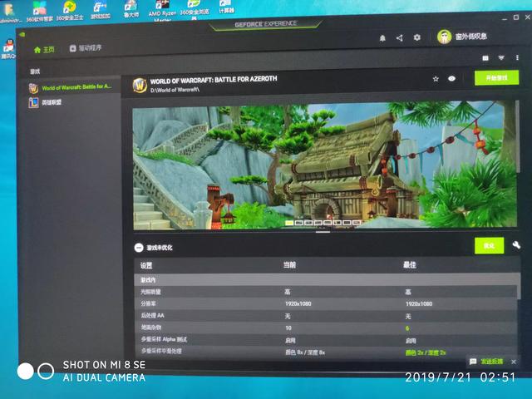The height and width of the screenshot is (399, 532).
Task: Open the notifications bell icon
Action: 382,37
